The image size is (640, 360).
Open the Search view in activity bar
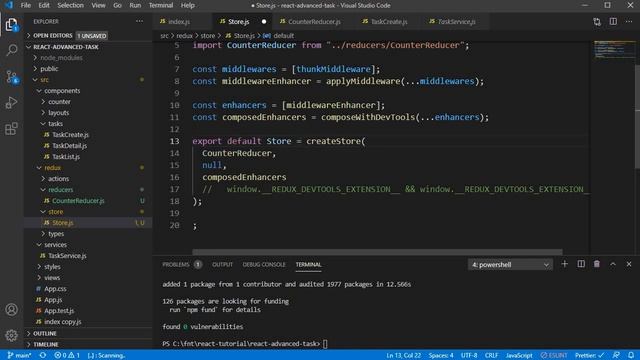tap(11, 51)
